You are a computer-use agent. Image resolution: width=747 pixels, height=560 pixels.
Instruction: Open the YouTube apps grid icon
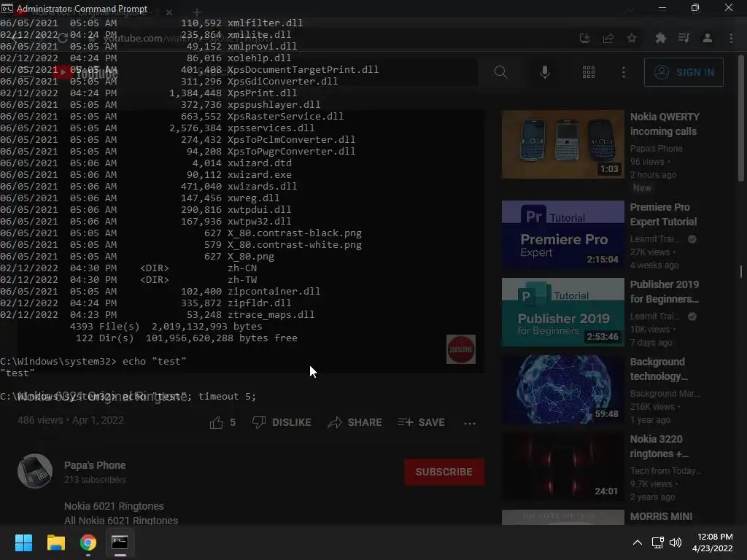[589, 72]
